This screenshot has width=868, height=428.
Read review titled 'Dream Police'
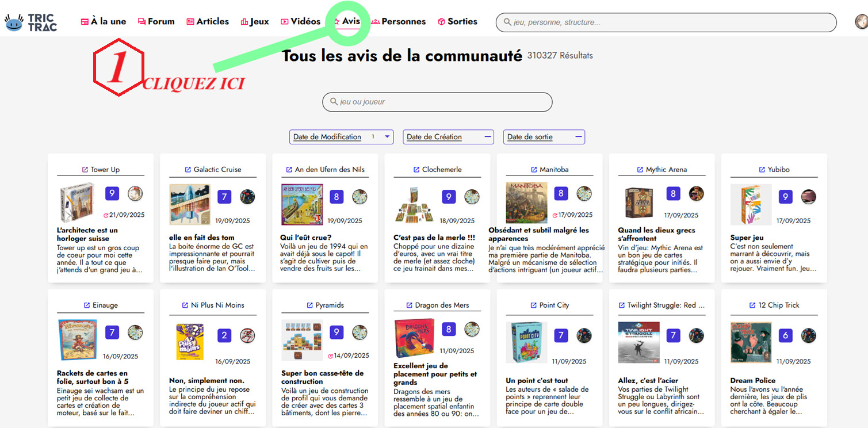(x=753, y=380)
